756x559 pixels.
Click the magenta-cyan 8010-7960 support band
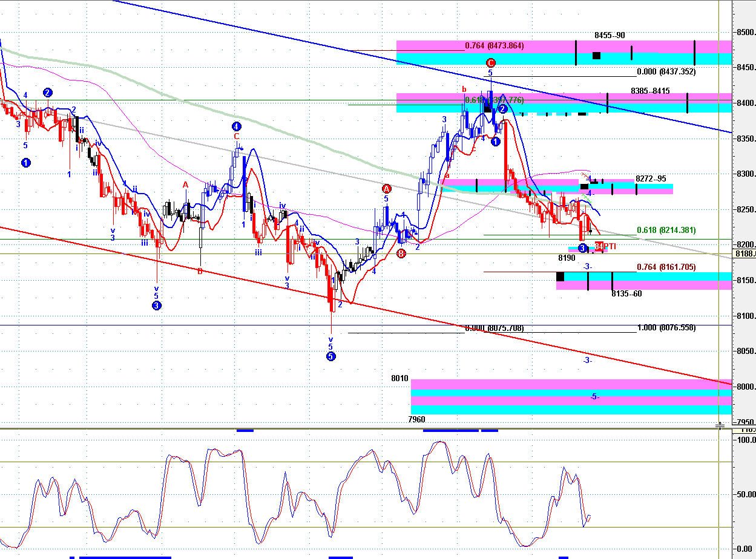pos(571,397)
